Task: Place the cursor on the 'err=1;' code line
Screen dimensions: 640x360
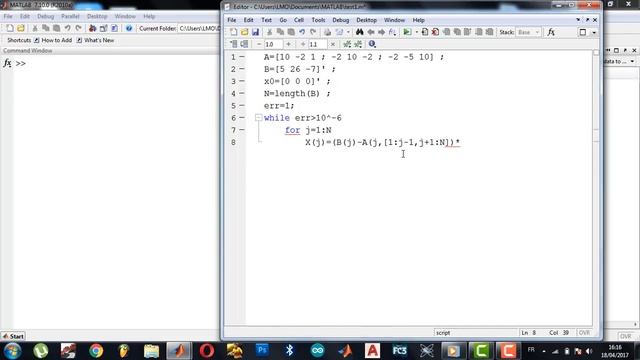Action: click(x=279, y=106)
